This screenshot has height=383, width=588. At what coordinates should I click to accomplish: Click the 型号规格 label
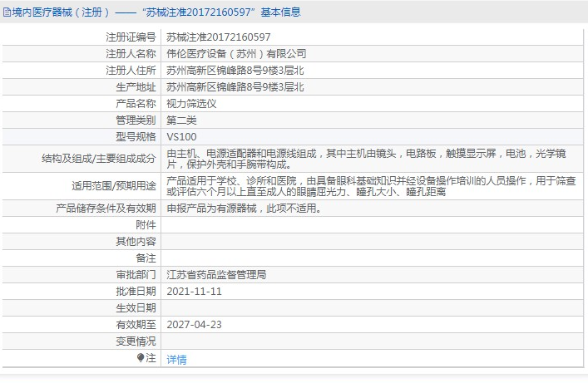136,137
